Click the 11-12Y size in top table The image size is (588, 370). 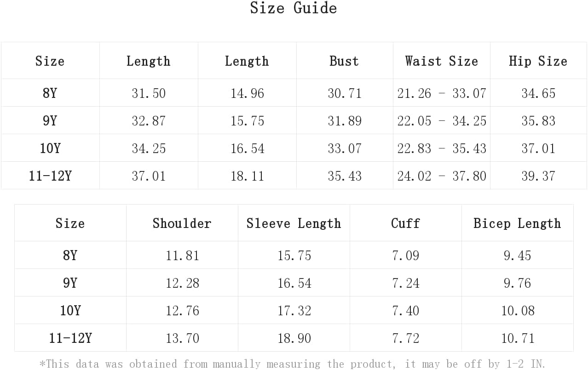click(x=50, y=176)
